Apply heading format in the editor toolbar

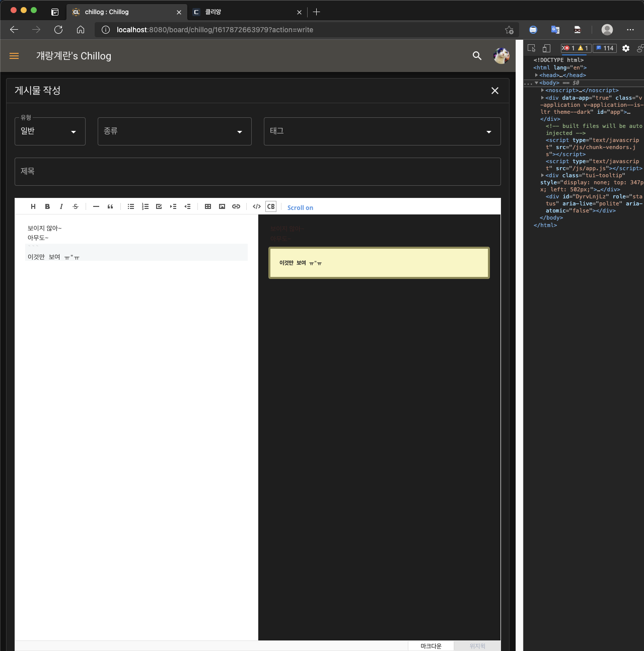33,206
